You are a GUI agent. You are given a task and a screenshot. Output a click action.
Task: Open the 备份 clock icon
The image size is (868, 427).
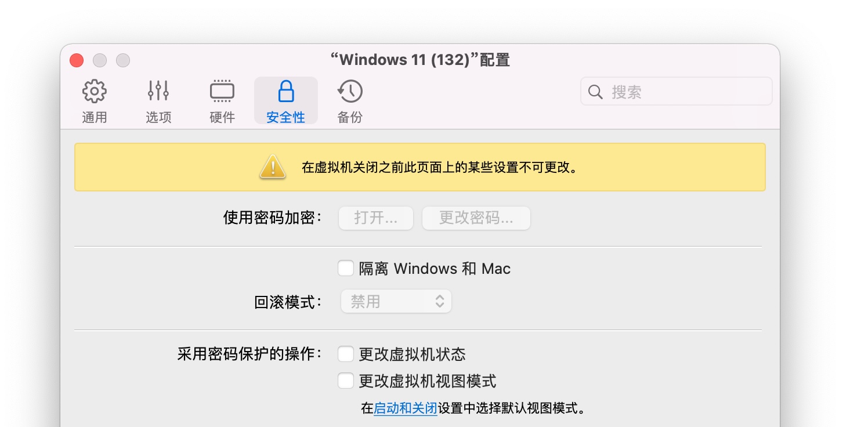pos(349,91)
